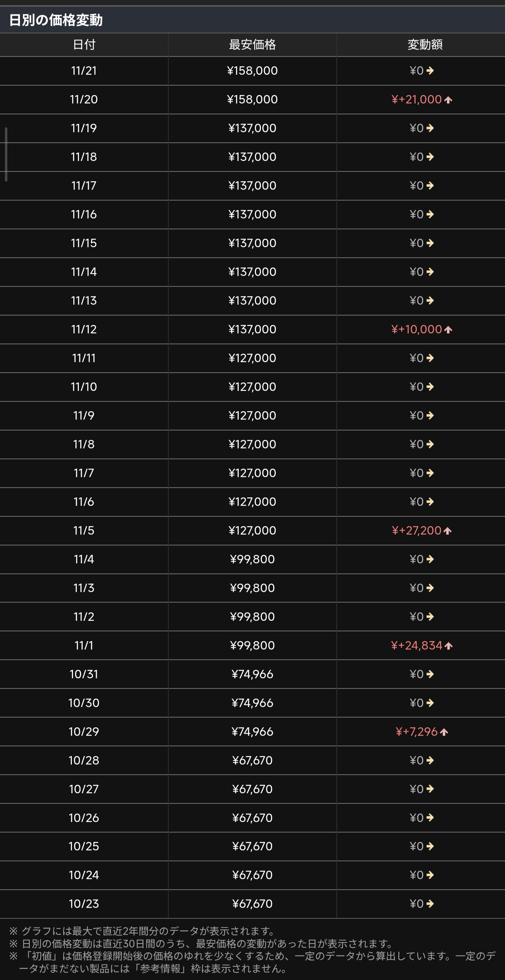Click the 日付 column header
The image size is (505, 980).
(84, 45)
